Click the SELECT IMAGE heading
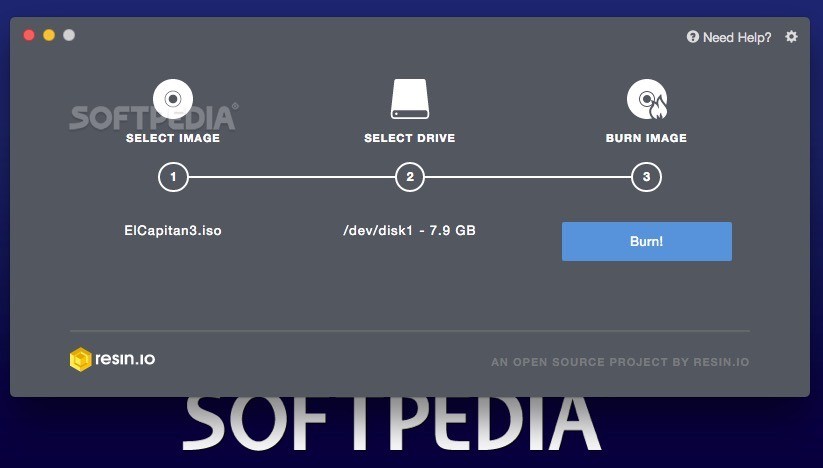 point(173,138)
